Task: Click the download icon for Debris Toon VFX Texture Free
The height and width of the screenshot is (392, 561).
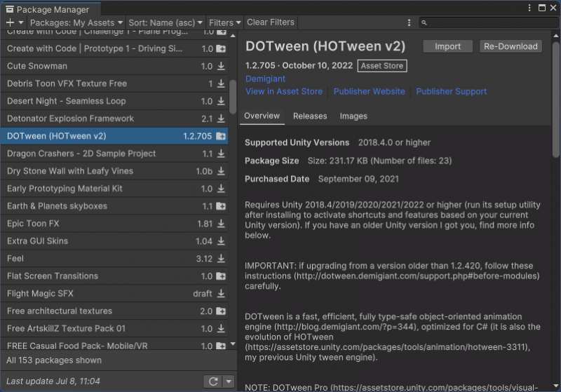Action: pos(221,83)
